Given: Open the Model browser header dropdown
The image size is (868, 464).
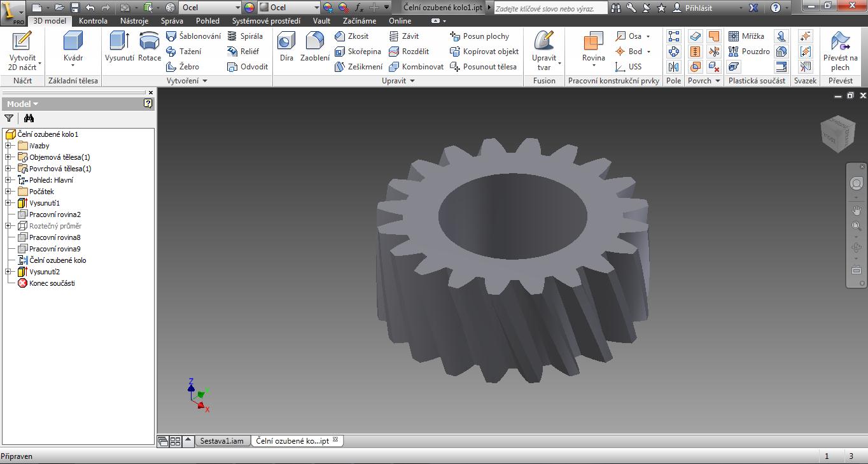Looking at the screenshot, I should coord(23,104).
